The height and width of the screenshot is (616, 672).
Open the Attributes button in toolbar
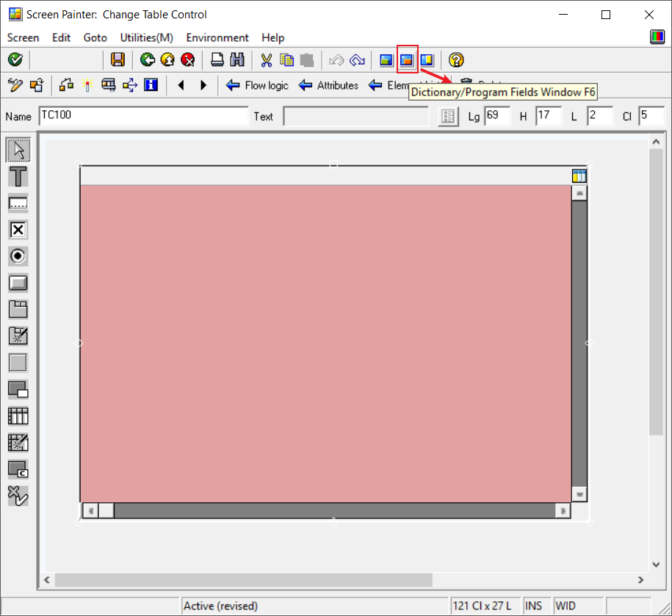coord(328,85)
